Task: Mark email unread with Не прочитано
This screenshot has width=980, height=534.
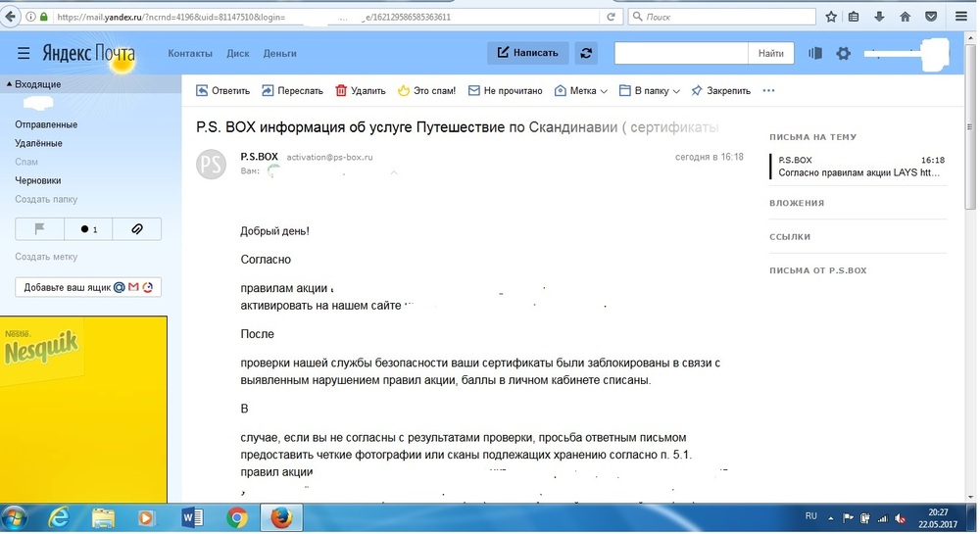Action: click(505, 90)
